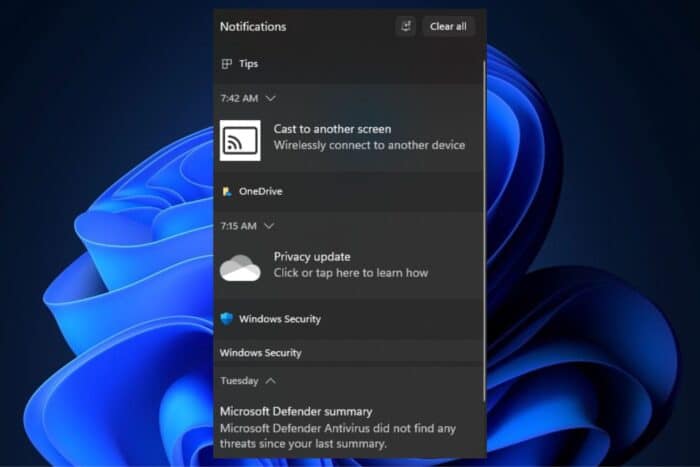Collapse the Tuesday notification group chevron
Viewport: 700px width, 467px height.
[271, 381]
